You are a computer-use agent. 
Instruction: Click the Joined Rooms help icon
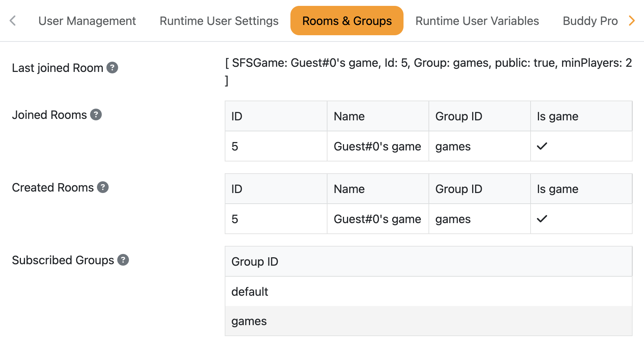pyautogui.click(x=95, y=114)
